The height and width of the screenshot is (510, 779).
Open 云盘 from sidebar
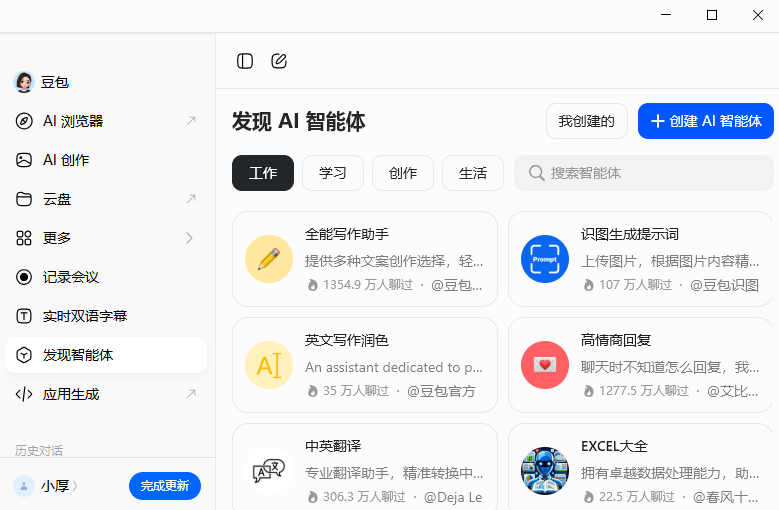tap(106, 199)
